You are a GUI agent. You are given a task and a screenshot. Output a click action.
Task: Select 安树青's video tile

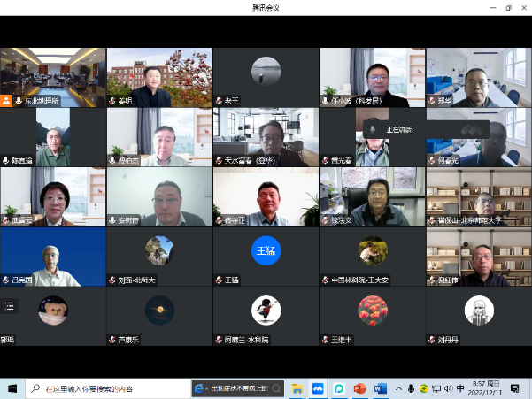click(x=159, y=196)
